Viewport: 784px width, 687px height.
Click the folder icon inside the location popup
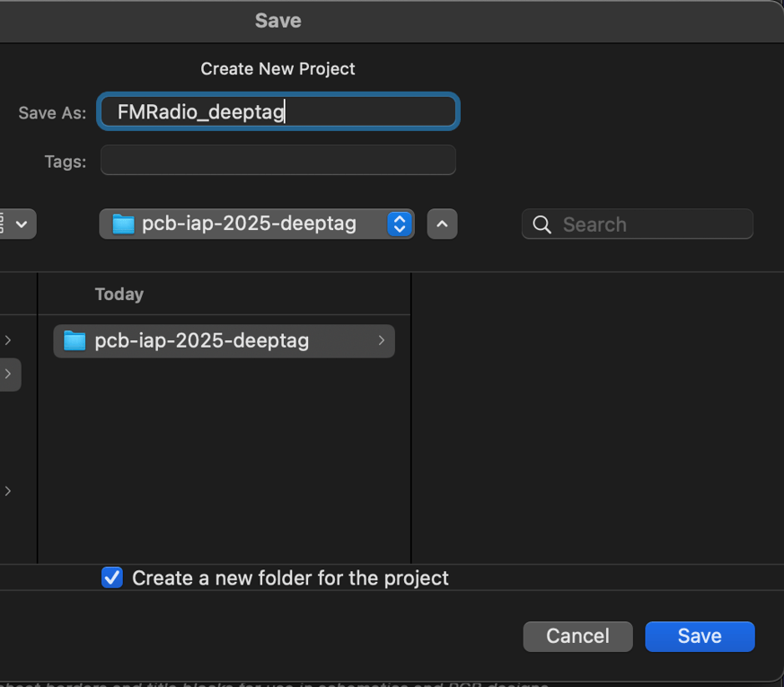pos(123,224)
